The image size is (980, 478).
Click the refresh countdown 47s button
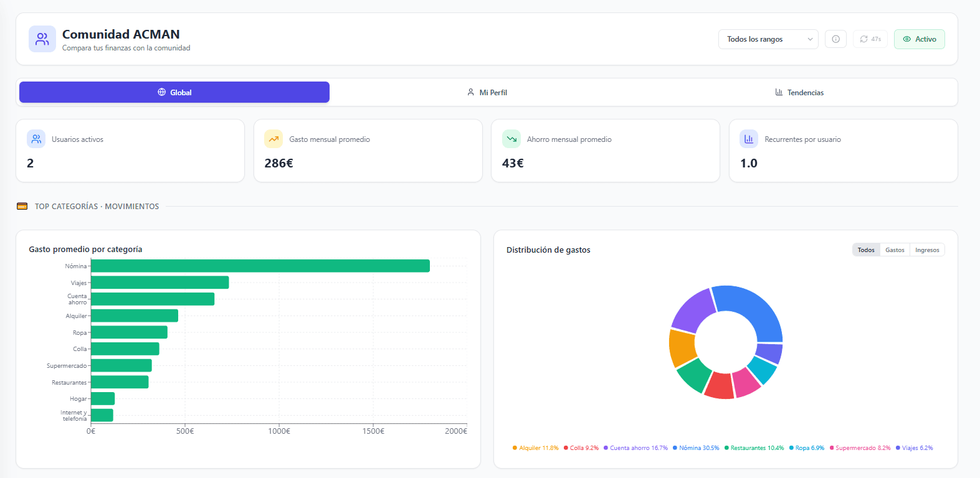[x=870, y=39]
